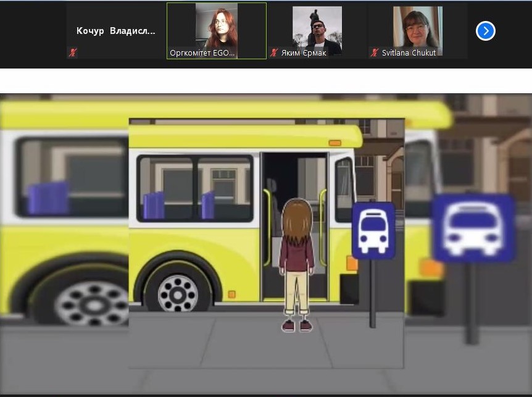Click the name label Яким Єрмак
The width and height of the screenshot is (532, 397).
click(x=304, y=53)
